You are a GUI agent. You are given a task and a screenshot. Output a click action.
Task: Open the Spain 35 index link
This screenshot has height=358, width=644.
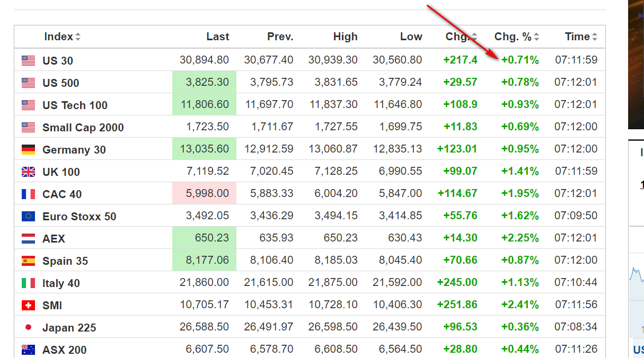[x=65, y=261]
